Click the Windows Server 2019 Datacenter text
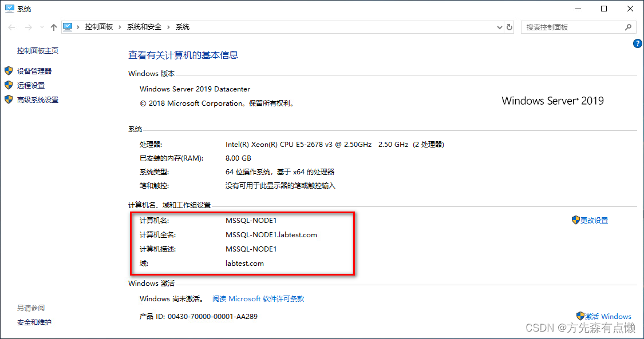This screenshot has height=339, width=644. (x=195, y=89)
